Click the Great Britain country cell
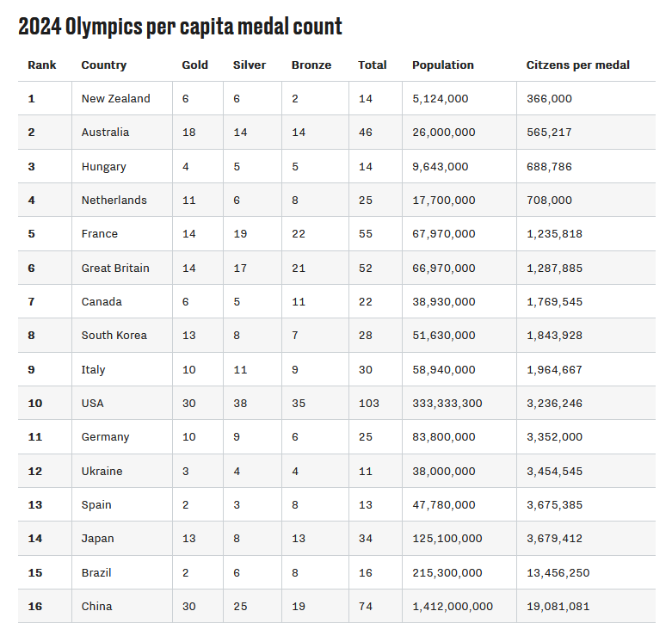This screenshot has width=672, height=642. 115,269
